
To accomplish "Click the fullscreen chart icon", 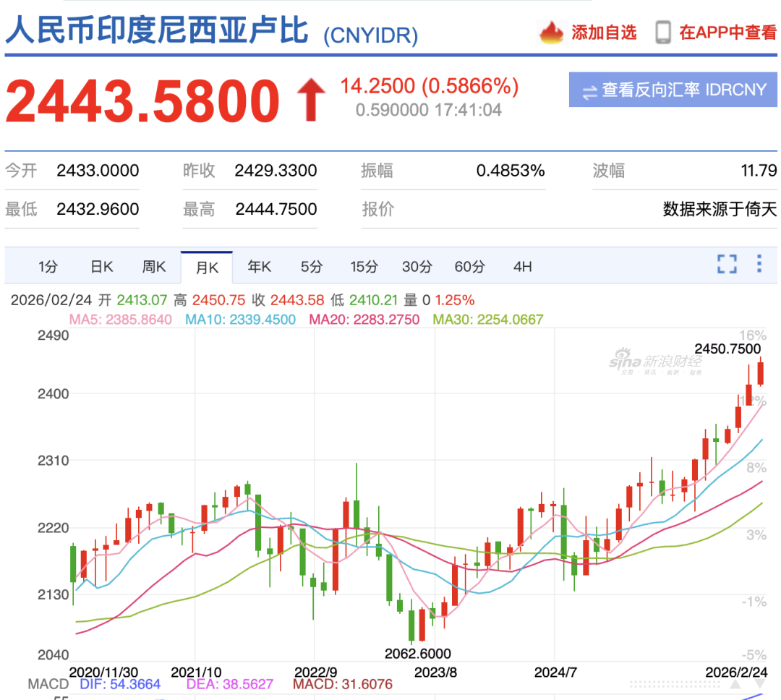I will (x=727, y=264).
